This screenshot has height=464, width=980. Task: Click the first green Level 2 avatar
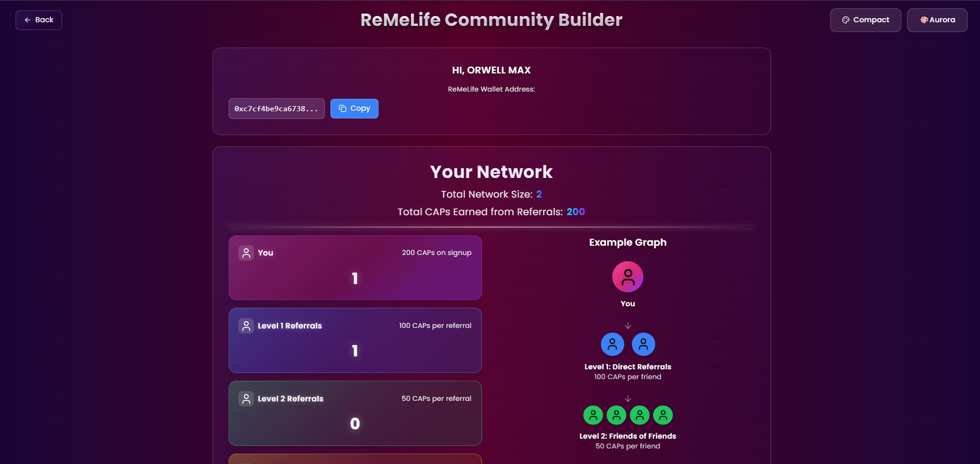click(x=593, y=415)
